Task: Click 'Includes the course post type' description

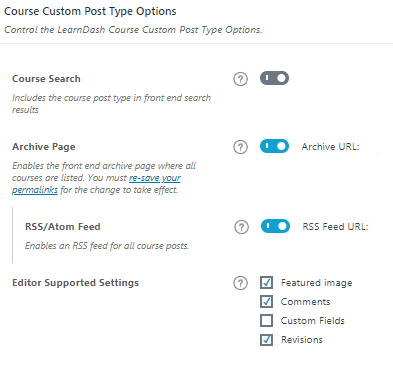Action: 112,104
